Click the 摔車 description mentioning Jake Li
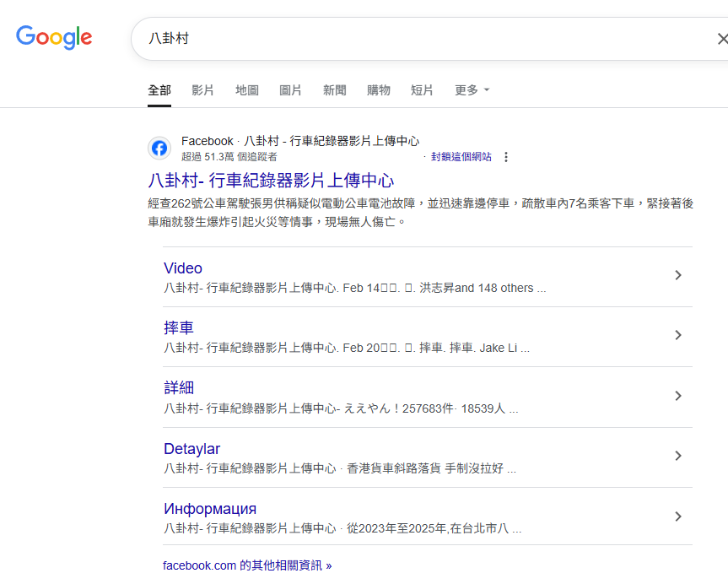 point(347,348)
